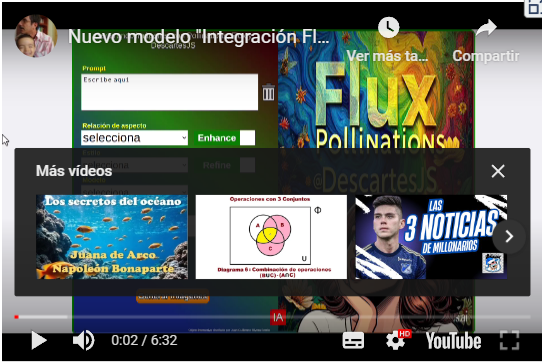
Task: Close the Más vídeos panel
Action: [x=498, y=171]
